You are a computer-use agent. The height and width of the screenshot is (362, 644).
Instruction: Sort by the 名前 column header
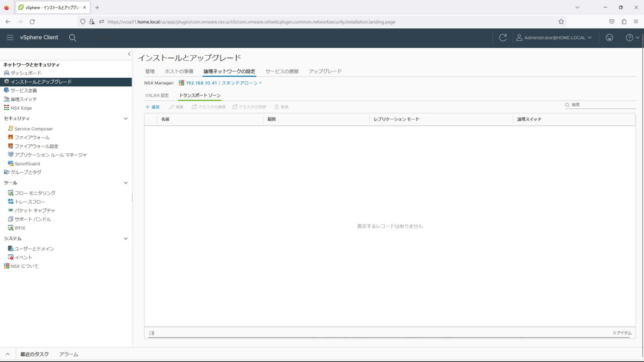(x=165, y=119)
